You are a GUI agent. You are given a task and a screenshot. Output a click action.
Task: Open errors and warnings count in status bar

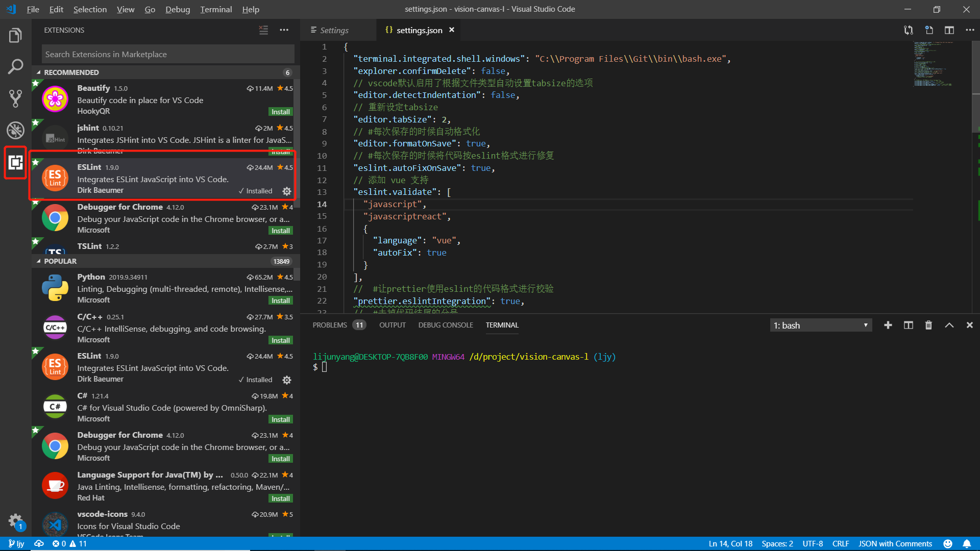[69, 544]
